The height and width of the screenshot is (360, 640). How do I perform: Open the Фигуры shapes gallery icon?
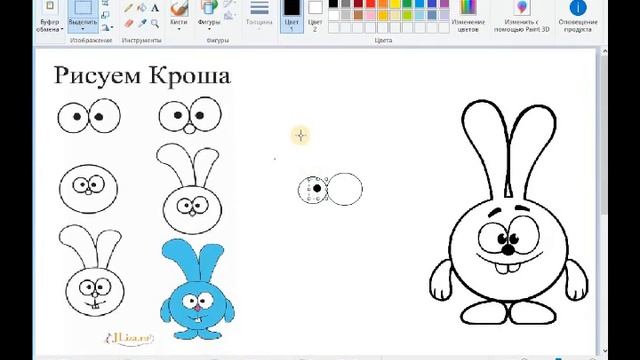(209, 8)
